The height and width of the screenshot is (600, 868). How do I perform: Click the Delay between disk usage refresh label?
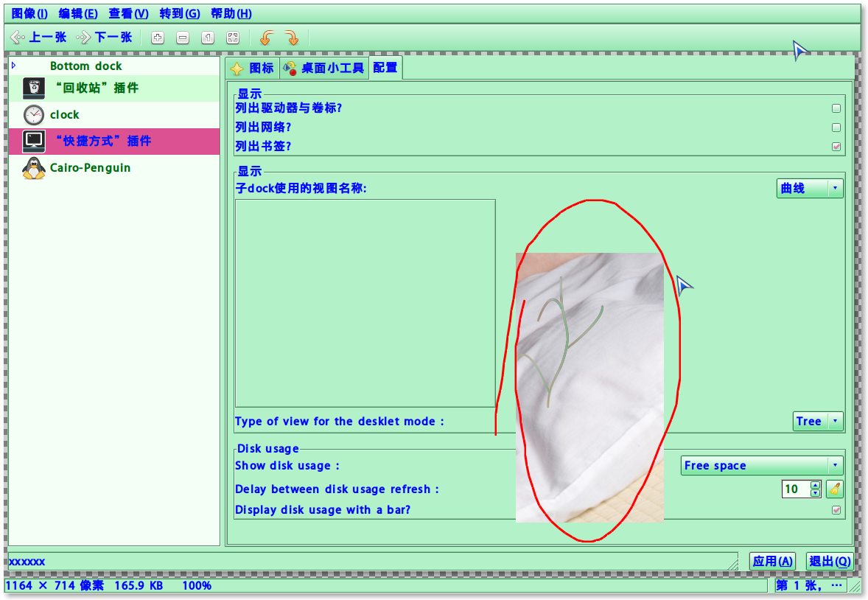pos(337,489)
